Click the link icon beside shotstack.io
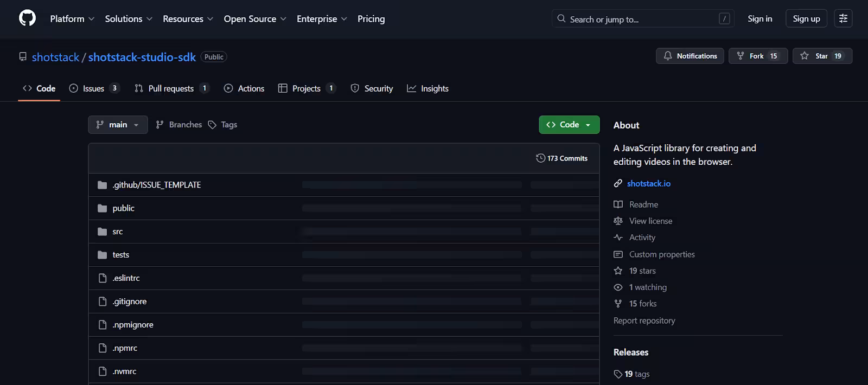 (618, 183)
